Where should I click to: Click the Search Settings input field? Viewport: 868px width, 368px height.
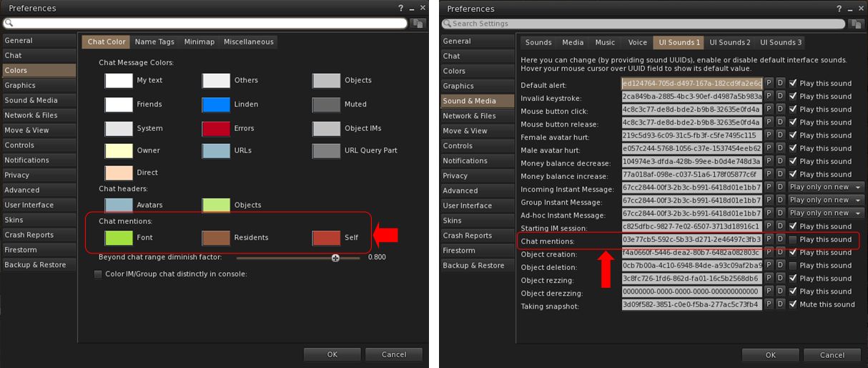point(643,24)
